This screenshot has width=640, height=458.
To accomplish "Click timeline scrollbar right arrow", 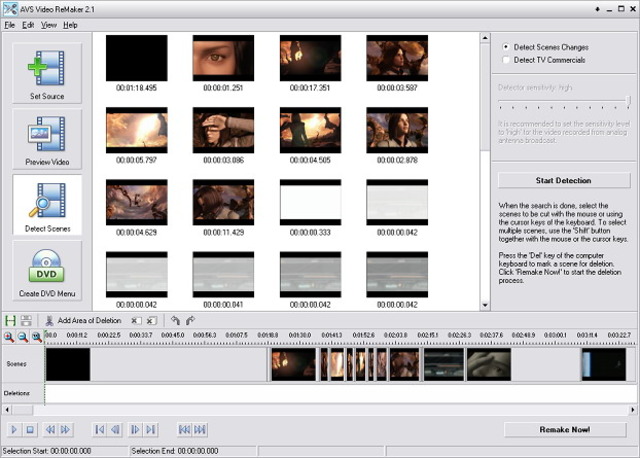I will tap(633, 409).
